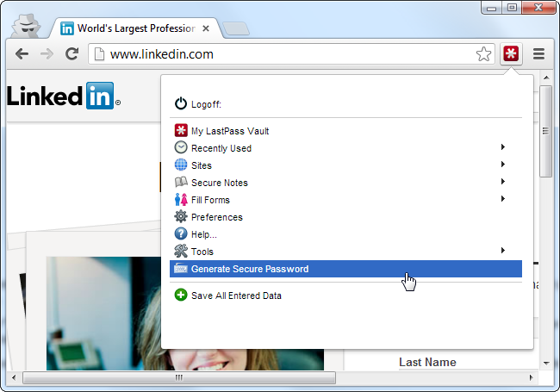Close the LinkedIn tab

pos(206,28)
